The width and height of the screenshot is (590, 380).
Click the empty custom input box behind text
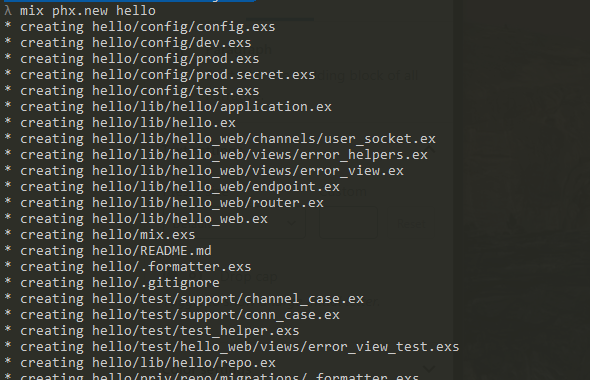click(x=348, y=223)
